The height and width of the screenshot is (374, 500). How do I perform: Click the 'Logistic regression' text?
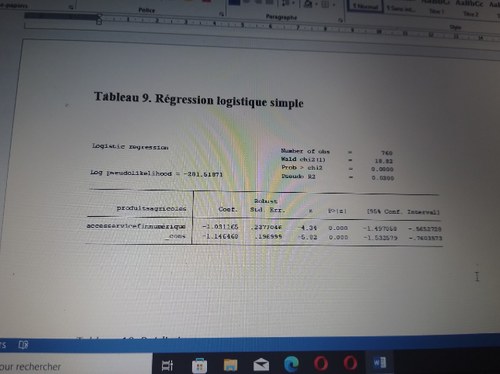pyautogui.click(x=130, y=147)
